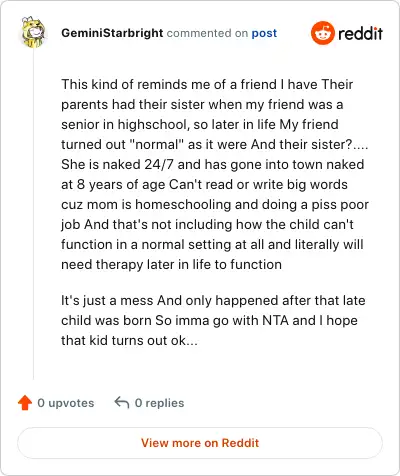
Task: Click the orange Reddit Snoo logo icon
Action: point(322,33)
